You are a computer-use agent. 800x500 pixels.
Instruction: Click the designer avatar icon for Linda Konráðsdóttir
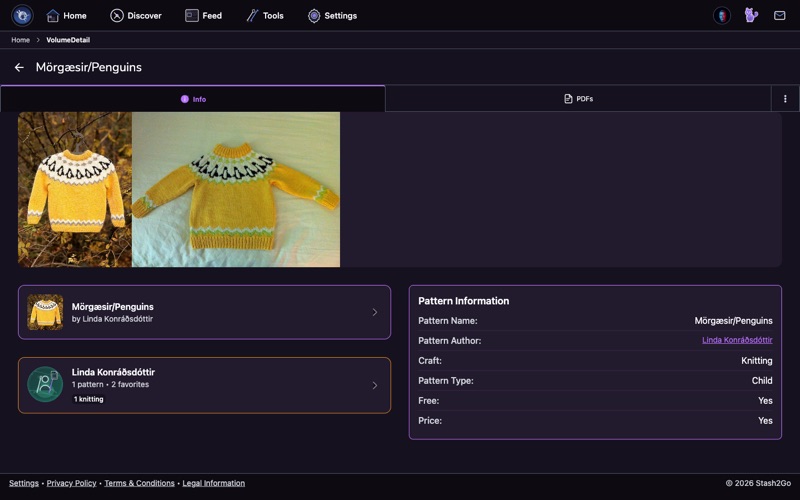(45, 384)
